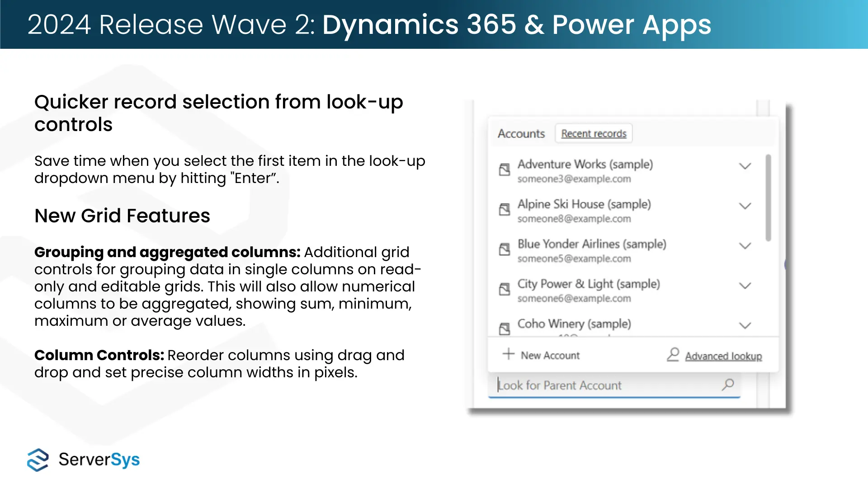Open the Advanced lookup link

point(723,356)
